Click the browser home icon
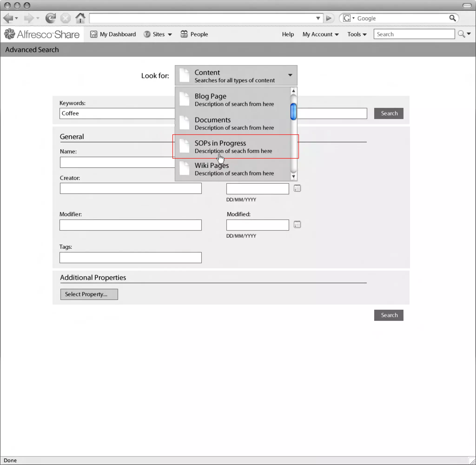 tap(80, 18)
